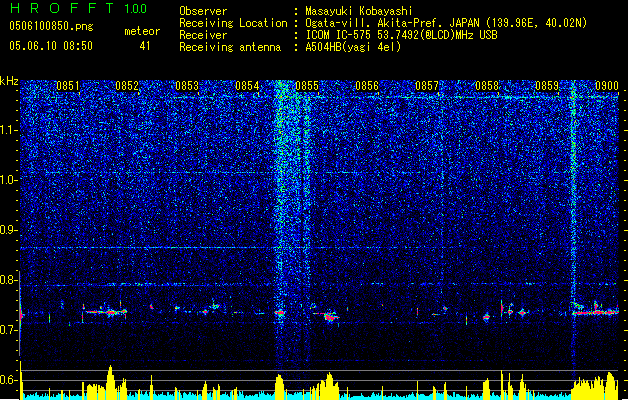Viewport: 629px width, 400px height.
Task: Click the 0858 time marker
Action: point(487,86)
